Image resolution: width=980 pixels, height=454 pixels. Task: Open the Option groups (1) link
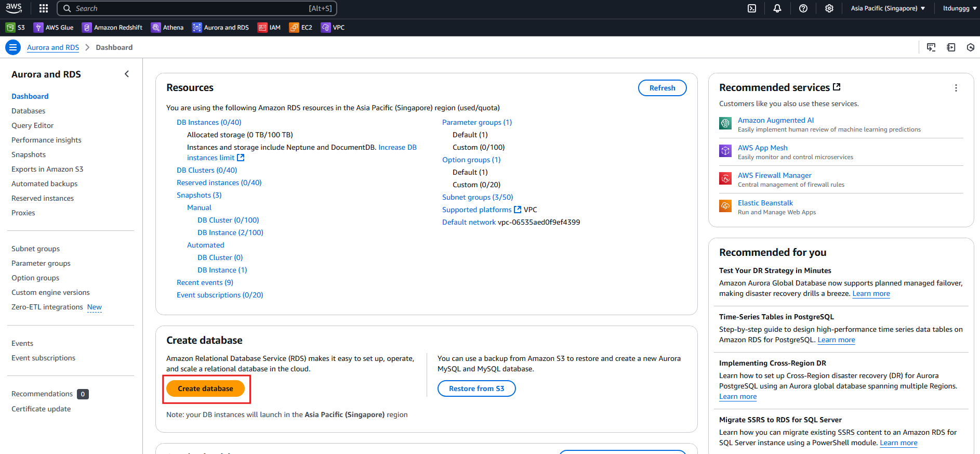click(x=471, y=160)
